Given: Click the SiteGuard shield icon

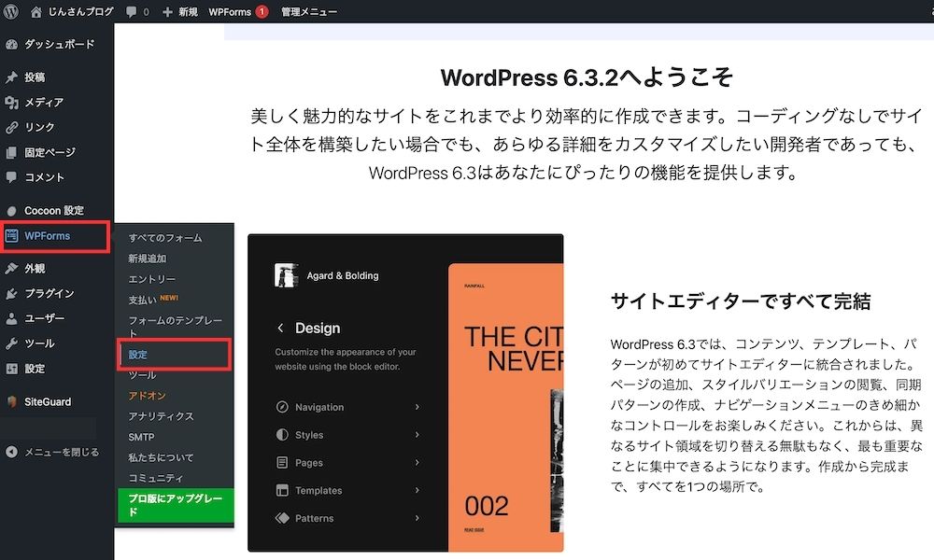Looking at the screenshot, I should click(11, 401).
